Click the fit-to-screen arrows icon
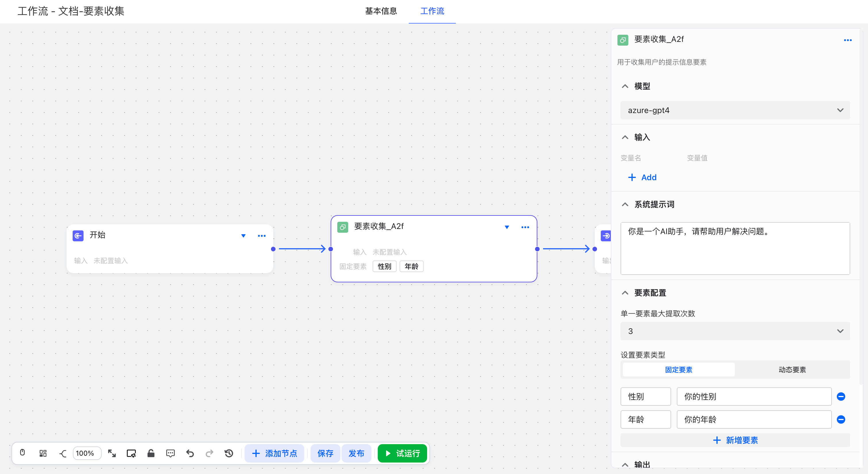This screenshot has width=868, height=474. (x=112, y=453)
